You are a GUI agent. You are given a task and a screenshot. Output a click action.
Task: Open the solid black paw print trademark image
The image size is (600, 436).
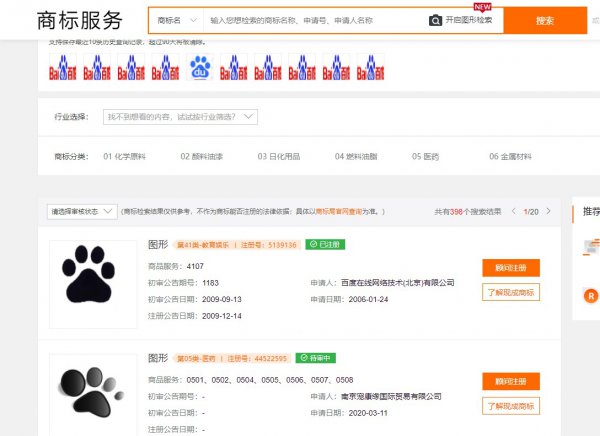(93, 284)
